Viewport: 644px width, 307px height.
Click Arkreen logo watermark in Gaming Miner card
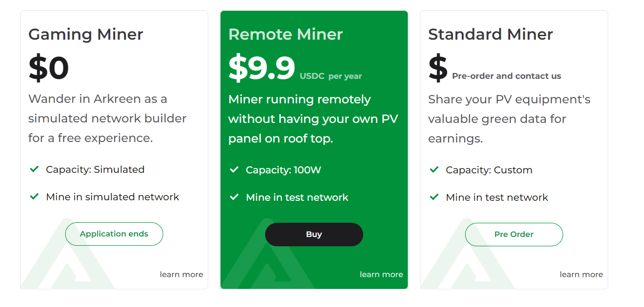tap(69, 255)
